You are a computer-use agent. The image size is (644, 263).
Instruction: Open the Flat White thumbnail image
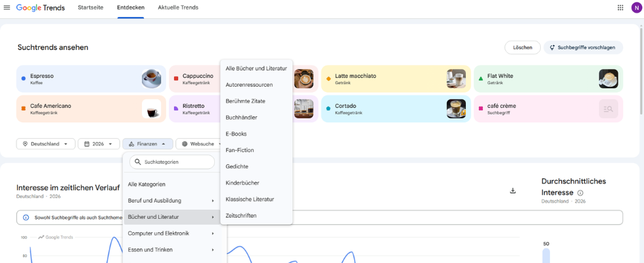(x=609, y=78)
